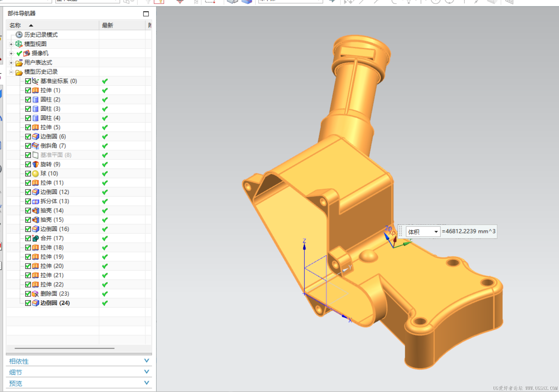Expand the 模型视图 tree node
This screenshot has height=392, width=559.
(x=11, y=44)
